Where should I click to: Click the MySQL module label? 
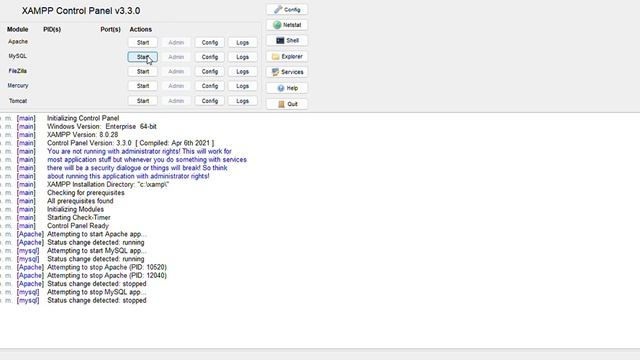(x=18, y=56)
